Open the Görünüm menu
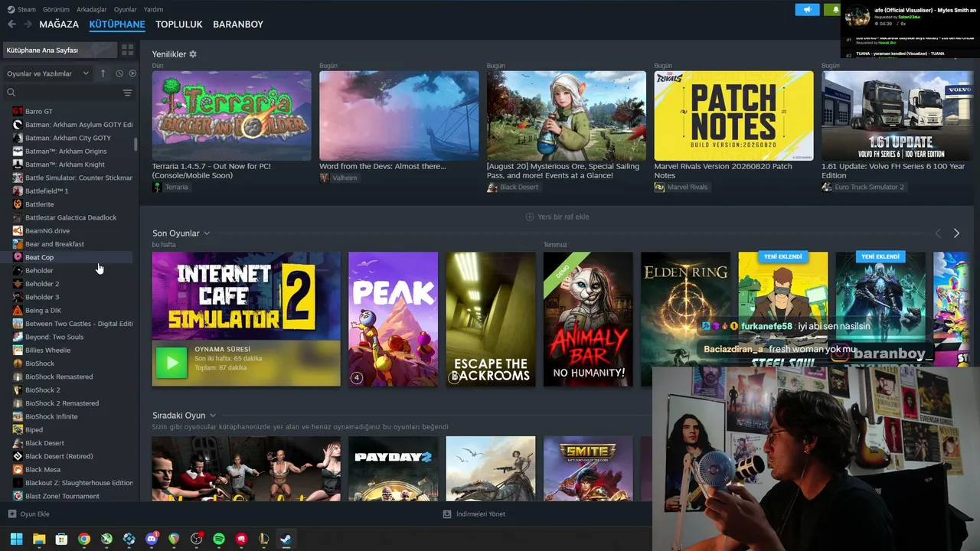This screenshot has width=980, height=551. click(56, 9)
